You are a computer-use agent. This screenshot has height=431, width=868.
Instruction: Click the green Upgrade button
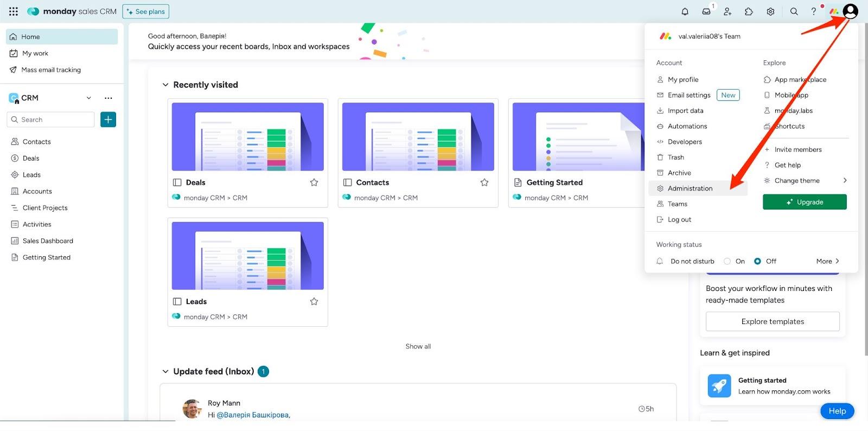pyautogui.click(x=804, y=202)
